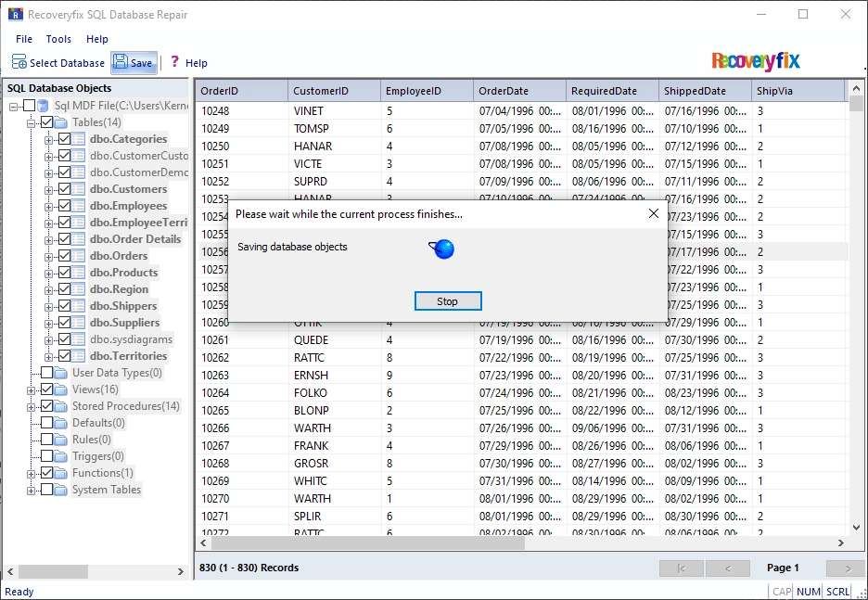Click the data grid horizontal scrollbar thumb

coord(368,543)
